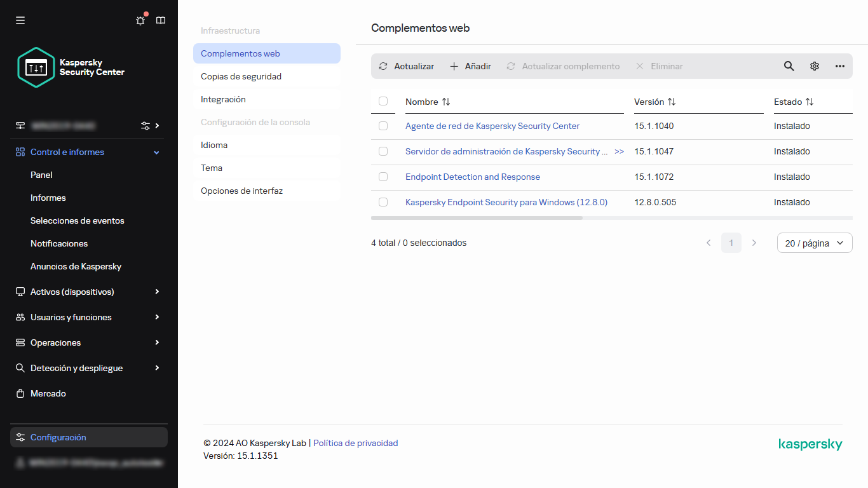Viewport: 868px width, 488px height.
Task: Open the search in the plugins toolbar
Action: (x=789, y=66)
